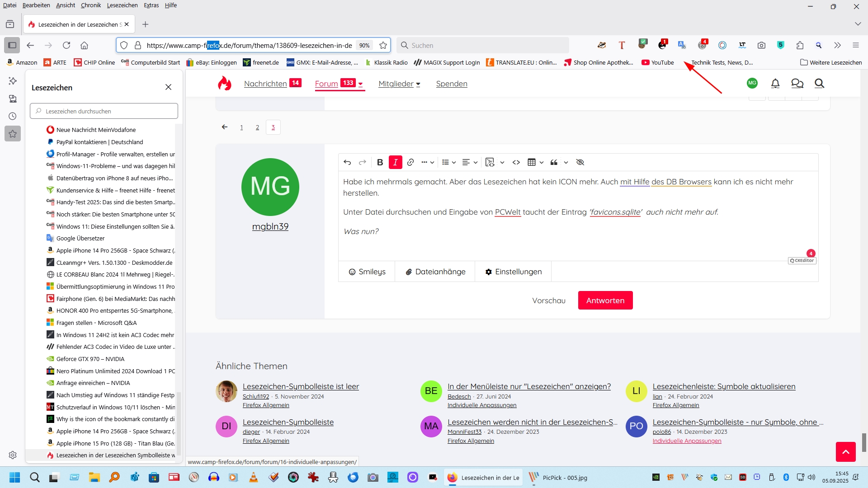Open the forum search magnifier icon
The height and width of the screenshot is (488, 868).
819,83
